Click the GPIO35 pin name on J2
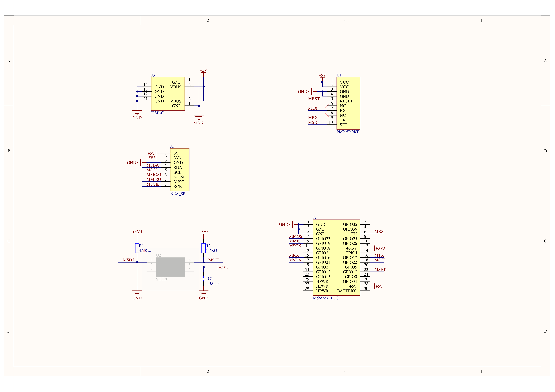The image size is (555, 392). tap(350, 225)
